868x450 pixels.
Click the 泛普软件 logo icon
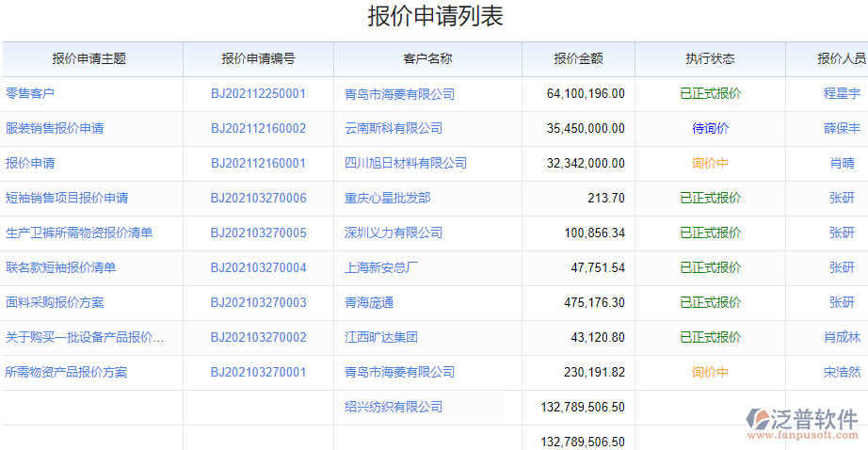(x=759, y=421)
